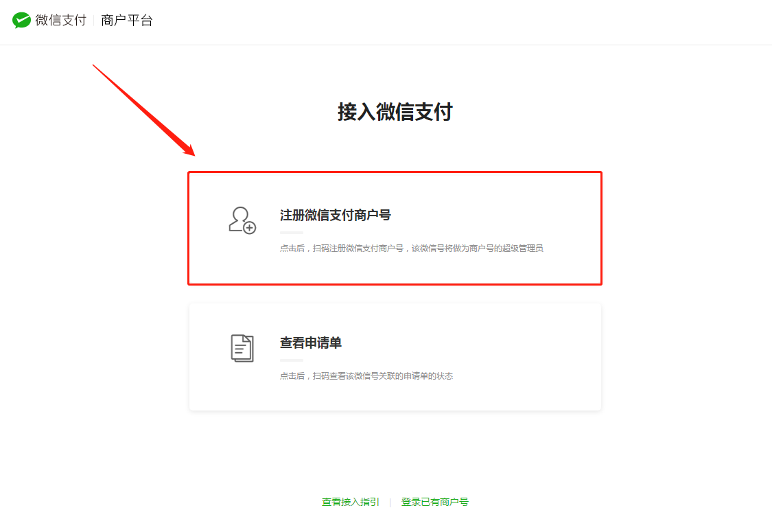Click the empty right side of 查看申请单 card
Screen dimensions: 772x532
[x=535, y=357]
